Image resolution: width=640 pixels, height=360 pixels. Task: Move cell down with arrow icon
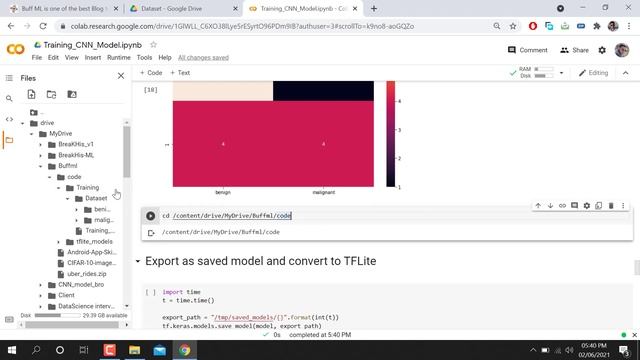click(550, 206)
